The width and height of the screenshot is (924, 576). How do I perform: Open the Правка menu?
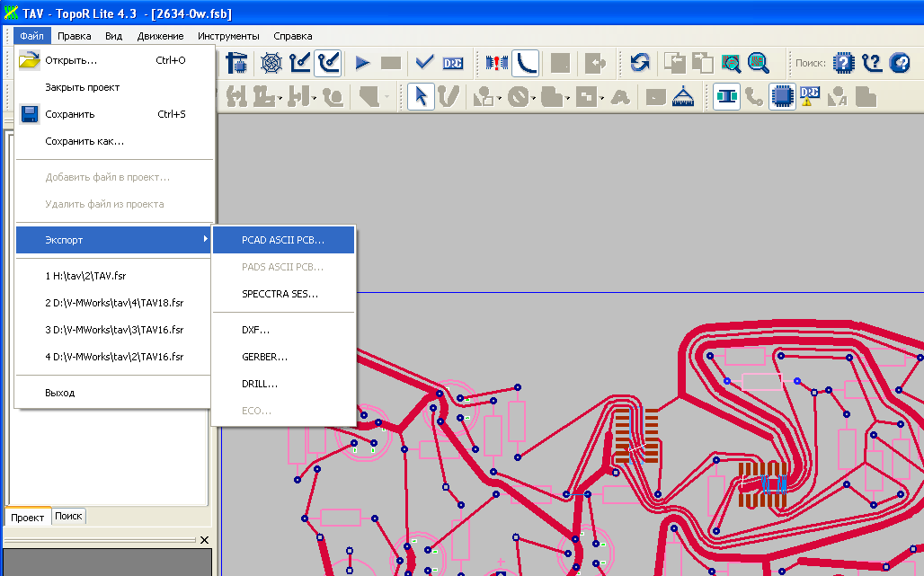75,36
